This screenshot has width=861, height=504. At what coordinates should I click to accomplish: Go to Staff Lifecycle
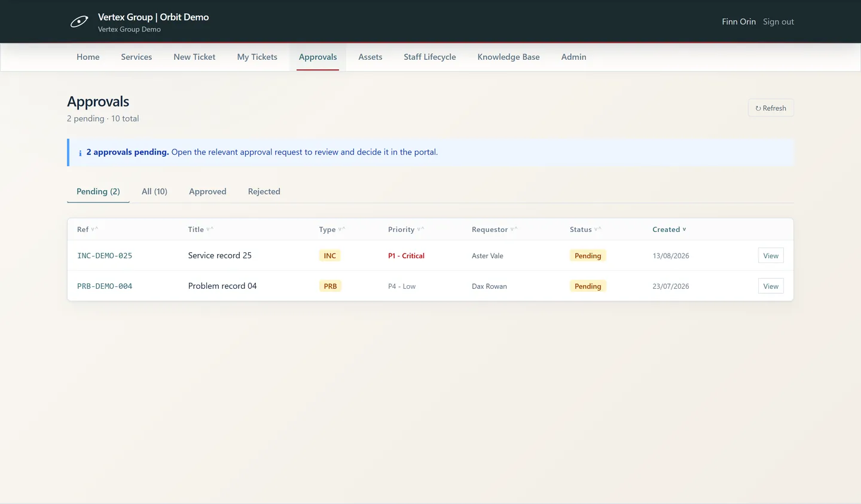(x=429, y=57)
